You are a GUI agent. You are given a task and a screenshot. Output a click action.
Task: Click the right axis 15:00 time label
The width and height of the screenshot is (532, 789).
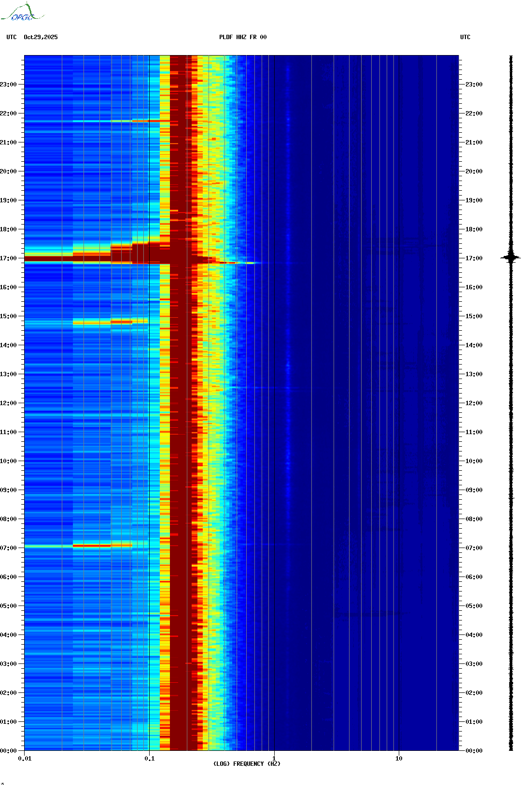474,316
